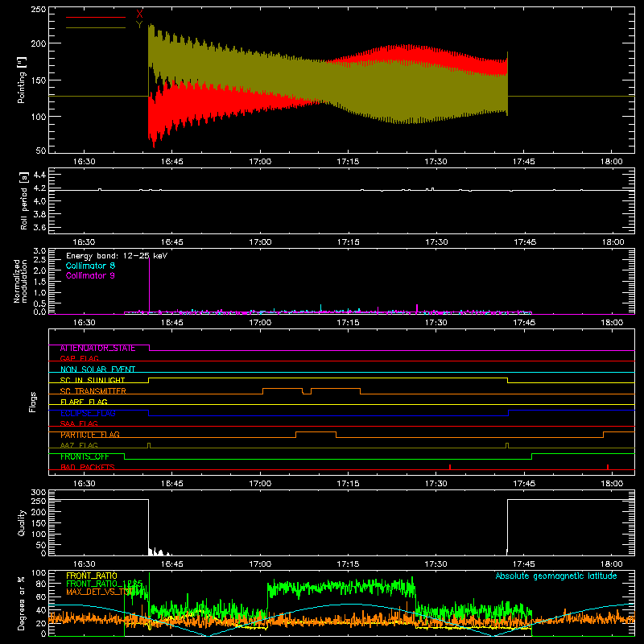Click the '17:30' tick under the modulation plot

tap(436, 323)
